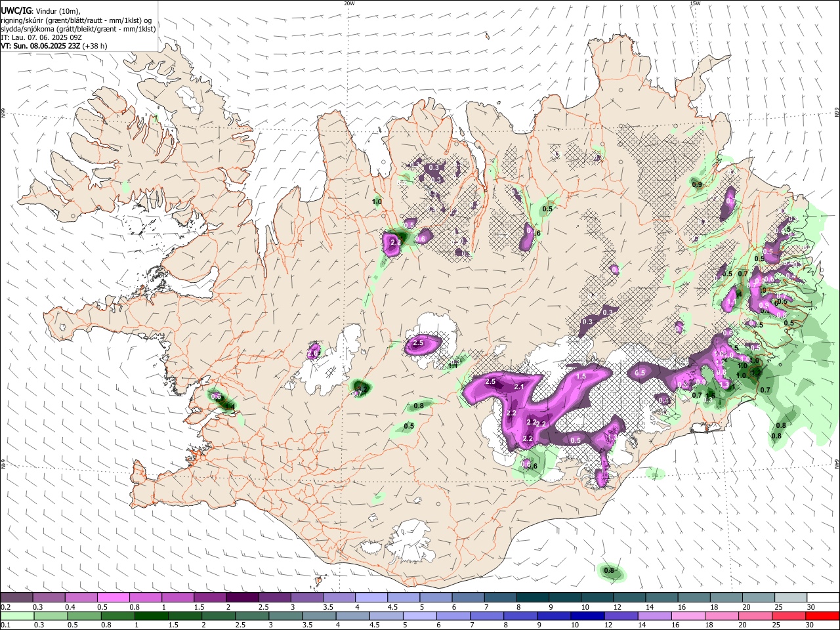Screen dimensions: 840x630
Task: Select the darkest green rain swatch labeled 1
Action: click(152, 616)
